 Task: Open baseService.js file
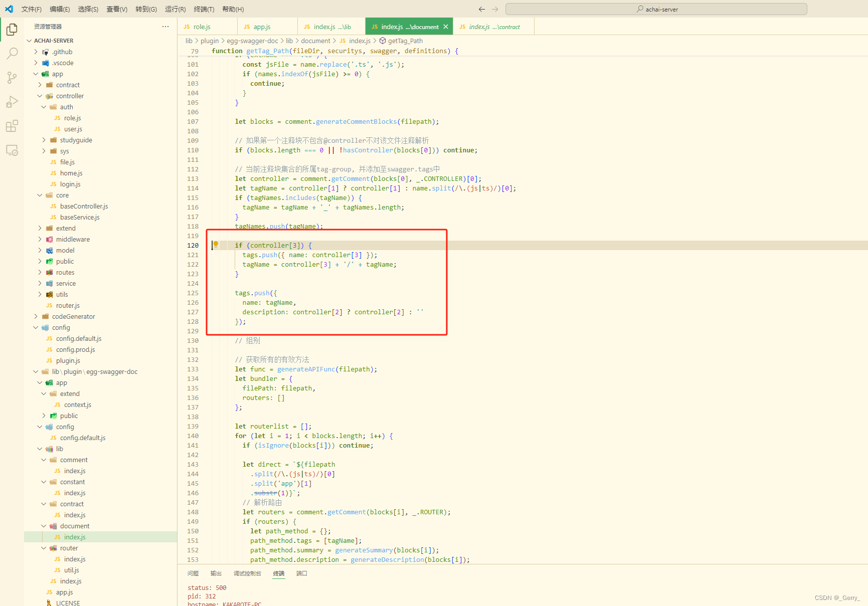[x=100, y=217]
